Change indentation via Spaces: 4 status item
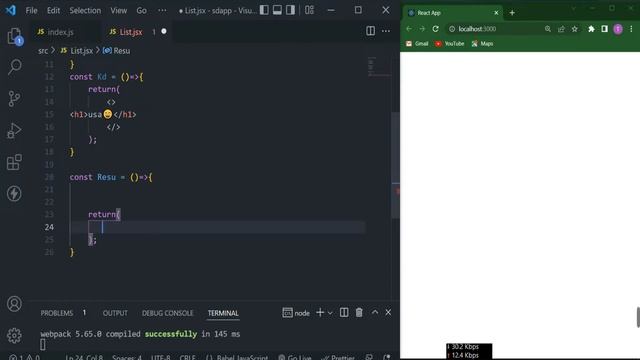 click(x=127, y=357)
